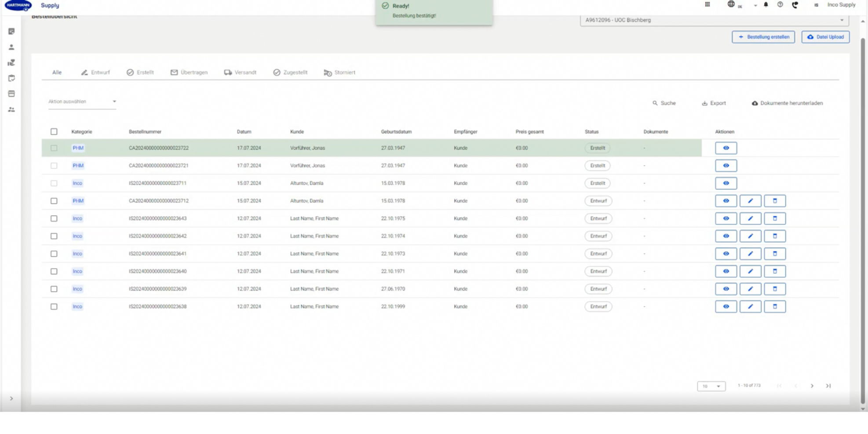Switch to the Versandt tab

pyautogui.click(x=240, y=72)
